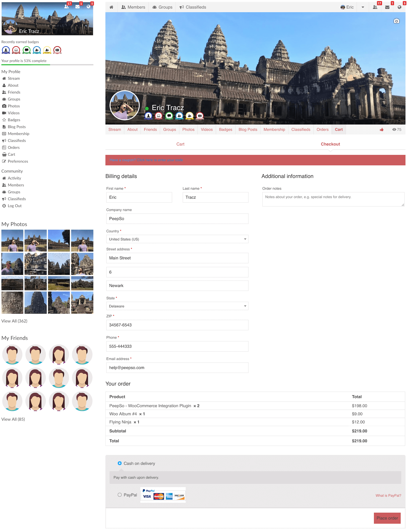Open the What is PayPal? link
This screenshot has height=532, width=407.
[x=388, y=495]
